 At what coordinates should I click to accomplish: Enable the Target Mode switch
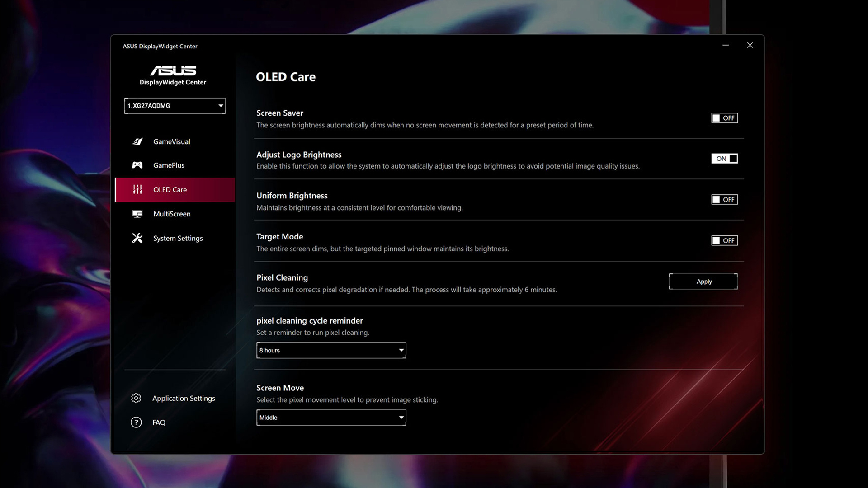pyautogui.click(x=724, y=240)
